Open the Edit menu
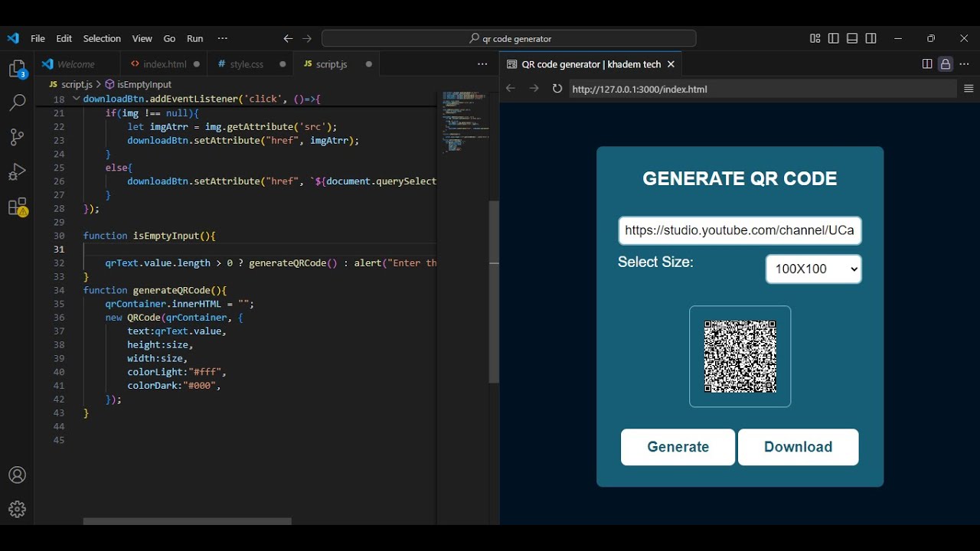Image resolution: width=980 pixels, height=551 pixels. click(x=64, y=38)
